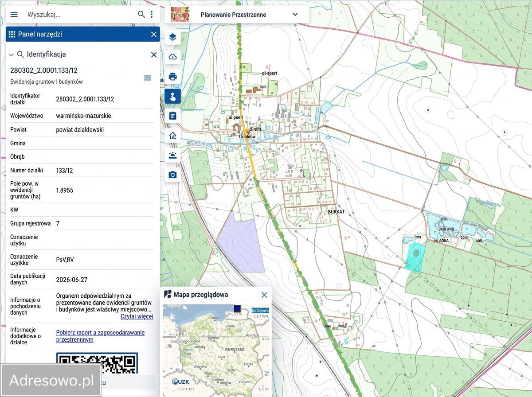The width and height of the screenshot is (532, 397).
Task: Open the print map tool
Action: pyautogui.click(x=172, y=77)
